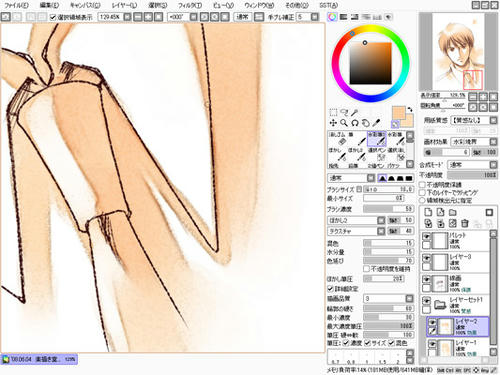Open the ウィンドウ (Window) menu

pyautogui.click(x=259, y=5)
